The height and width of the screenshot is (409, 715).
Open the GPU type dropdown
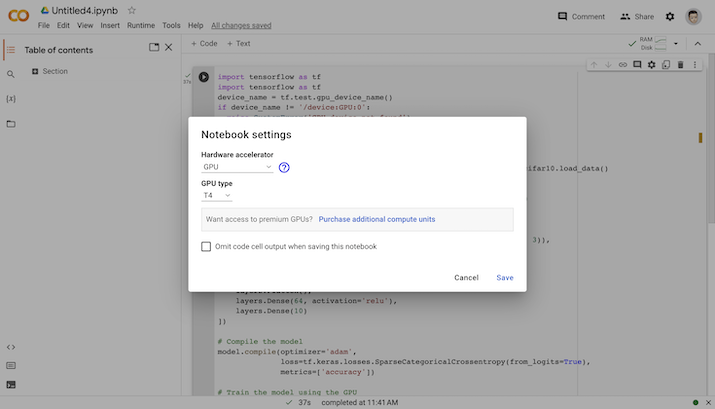point(217,195)
